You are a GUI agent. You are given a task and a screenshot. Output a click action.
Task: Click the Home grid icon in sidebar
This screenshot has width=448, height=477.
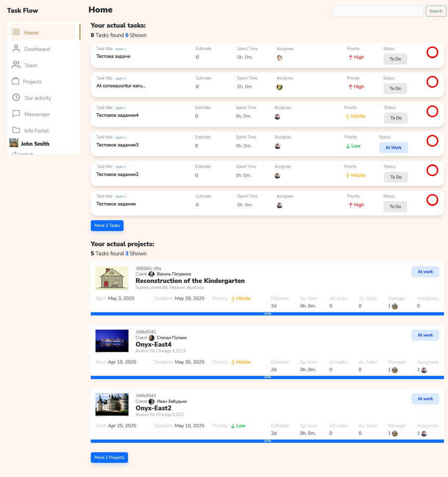[x=16, y=32]
